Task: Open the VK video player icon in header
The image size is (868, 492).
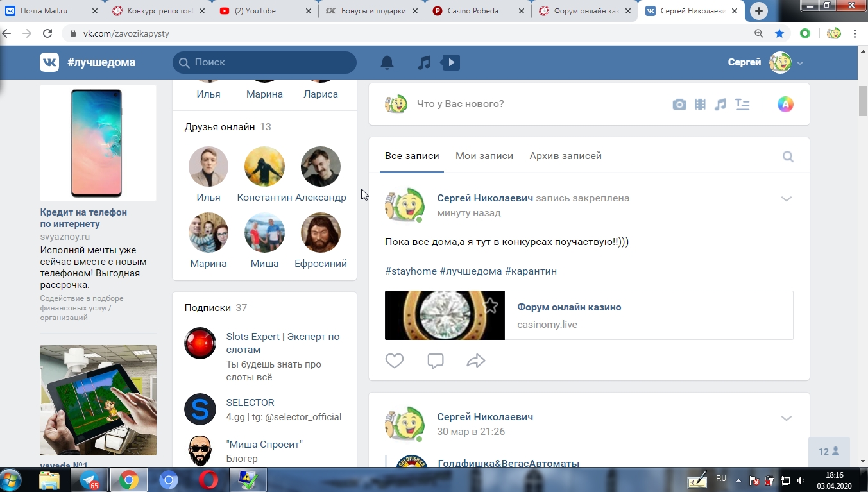Action: pyautogui.click(x=450, y=62)
